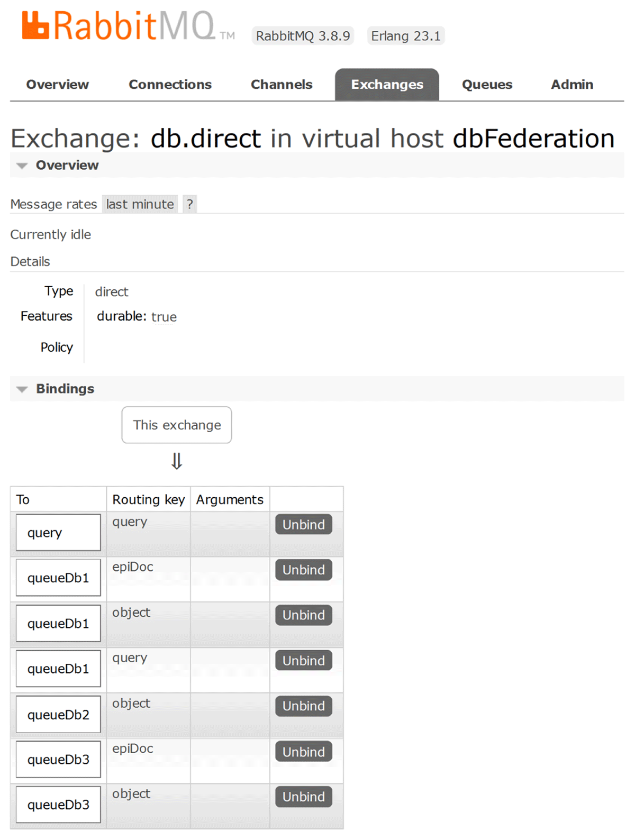Click the To column header
The height and width of the screenshot is (840, 635).
23,500
